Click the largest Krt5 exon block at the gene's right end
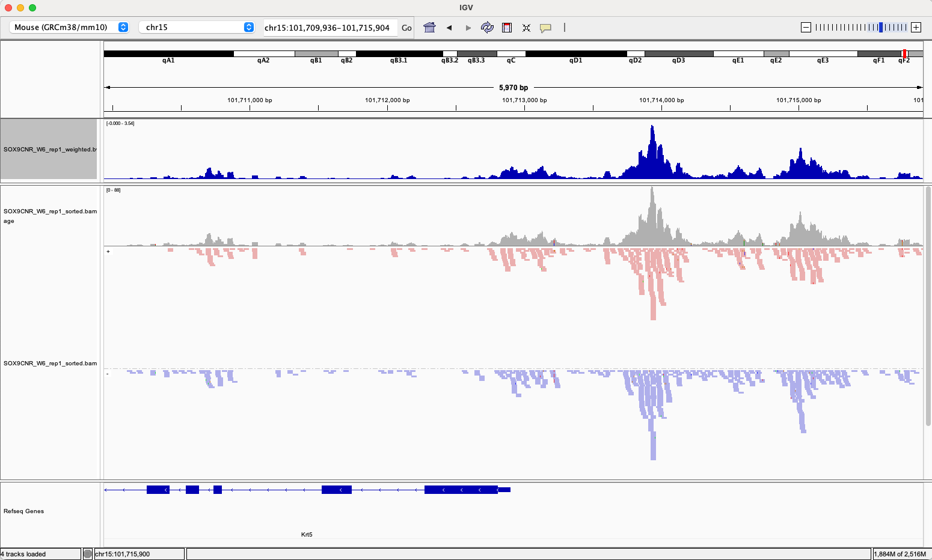This screenshot has width=932, height=560. [461, 490]
